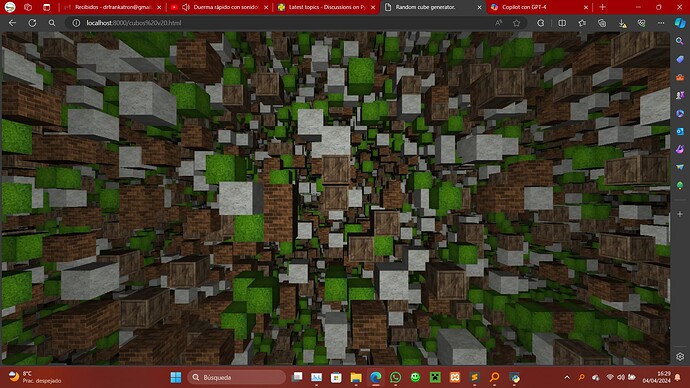Screen dimensions: 690x388
Task: Open sidebar Search icon
Action: (680, 41)
